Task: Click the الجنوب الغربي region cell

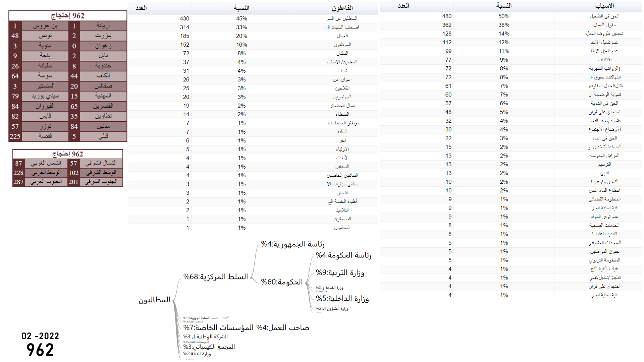Action: pyautogui.click(x=46, y=182)
